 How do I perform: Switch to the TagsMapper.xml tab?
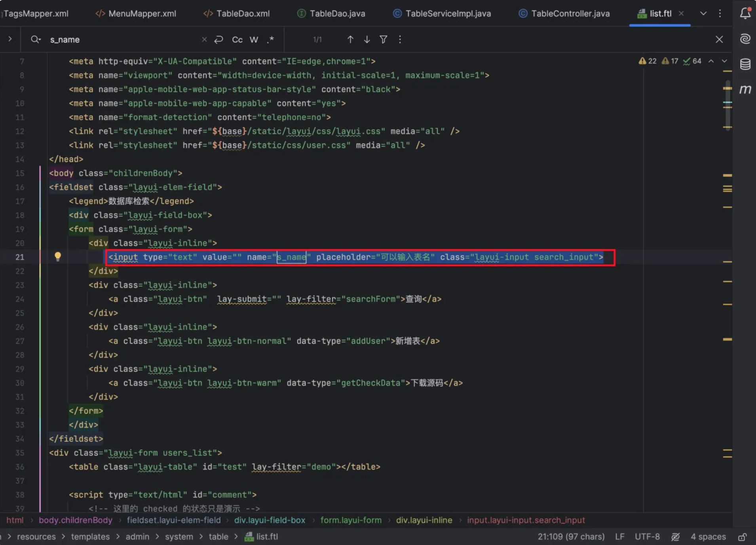(35, 13)
